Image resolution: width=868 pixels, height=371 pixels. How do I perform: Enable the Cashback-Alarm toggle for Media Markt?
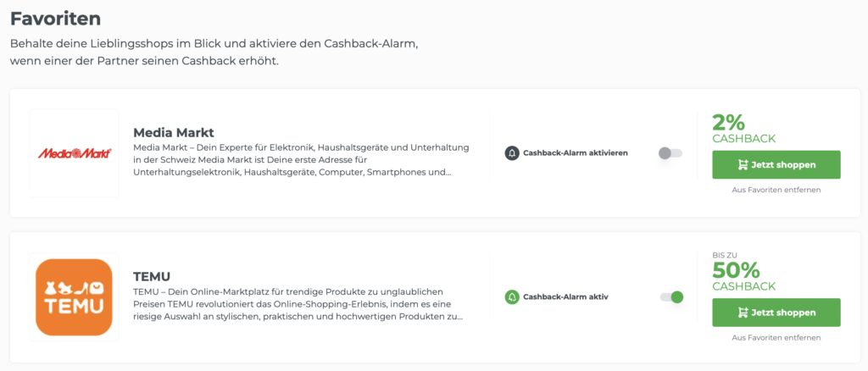click(670, 153)
